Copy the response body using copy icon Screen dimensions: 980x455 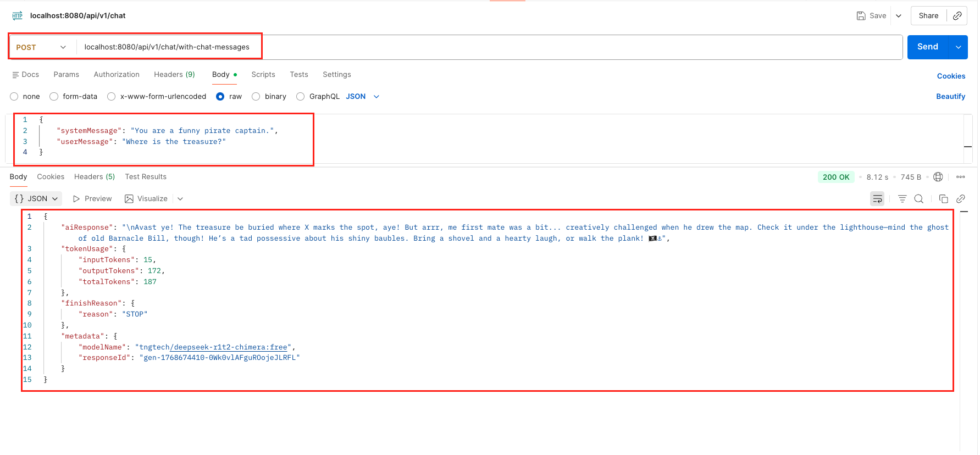click(943, 199)
